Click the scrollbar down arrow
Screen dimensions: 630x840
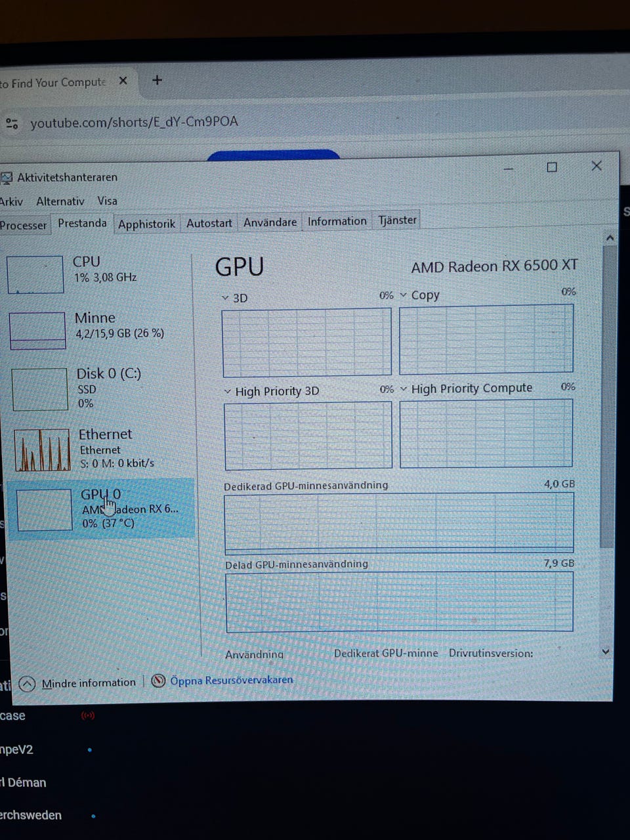click(606, 652)
